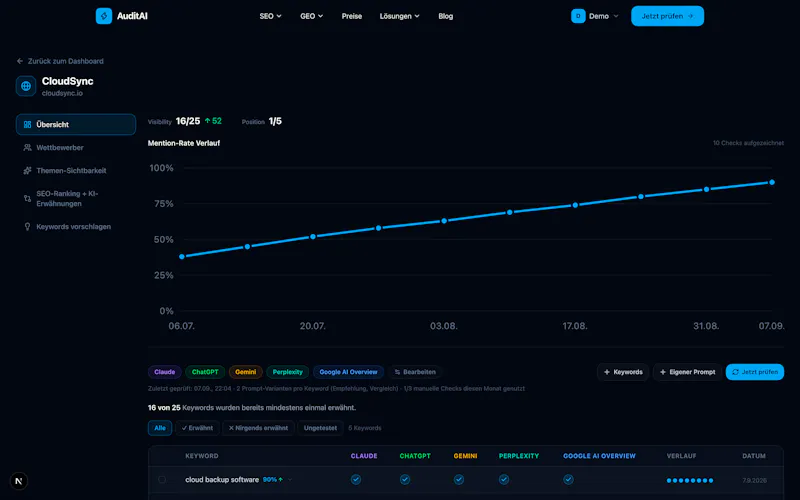This screenshot has height=500, width=800.
Task: Click Gemini checkmark for cloud backup software
Action: click(459, 480)
